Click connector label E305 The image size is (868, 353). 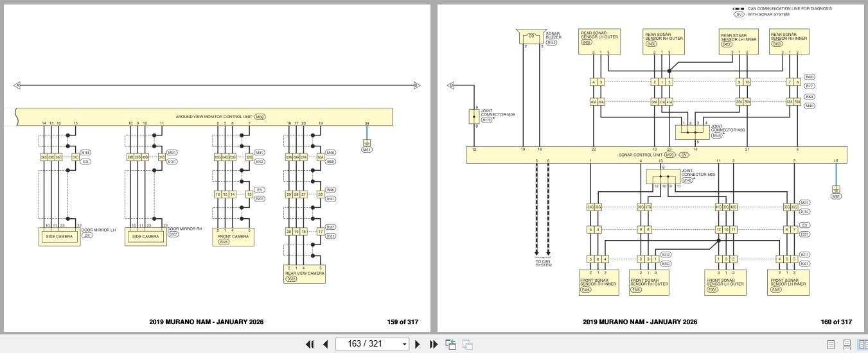tap(776, 290)
